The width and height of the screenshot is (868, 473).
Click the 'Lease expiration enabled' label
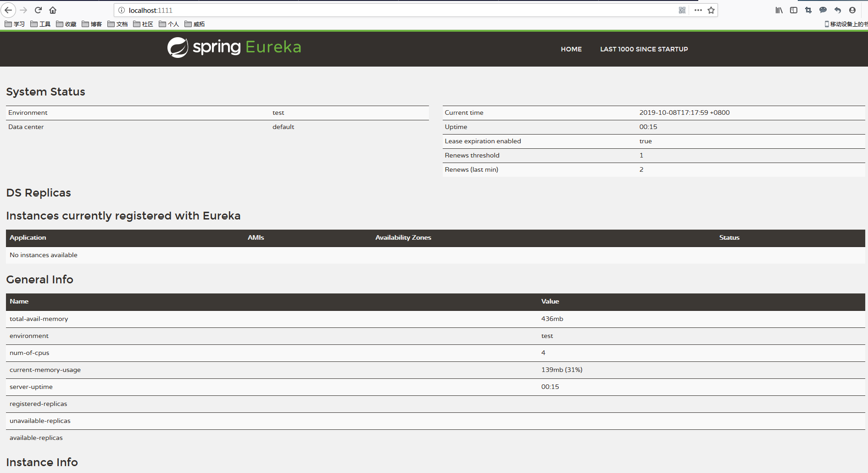pos(483,141)
